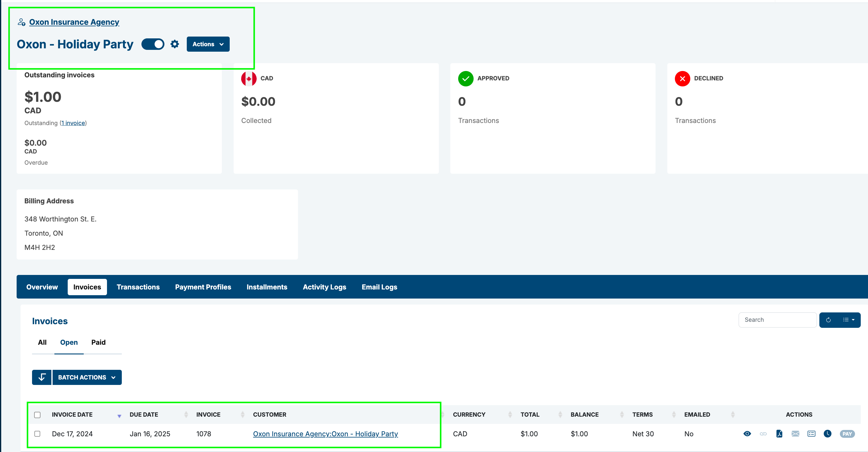This screenshot has width=868, height=452.
Task: Open column list dropdown beside refresh
Action: (848, 320)
